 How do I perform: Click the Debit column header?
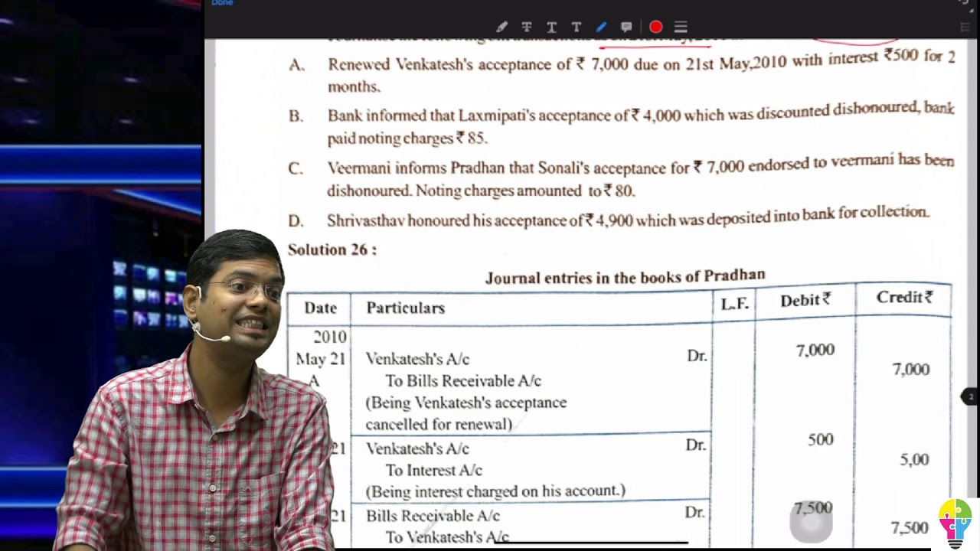pos(805,301)
